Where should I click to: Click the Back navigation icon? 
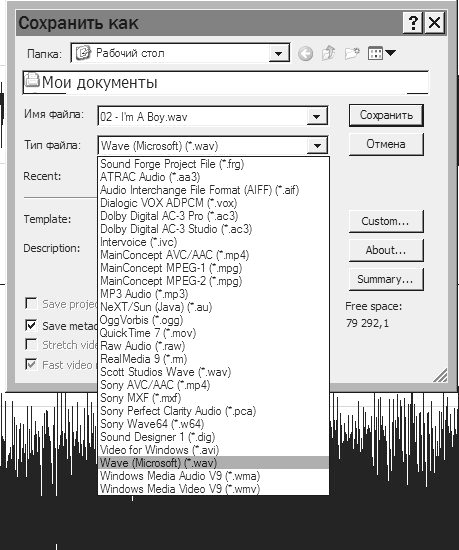point(305,54)
